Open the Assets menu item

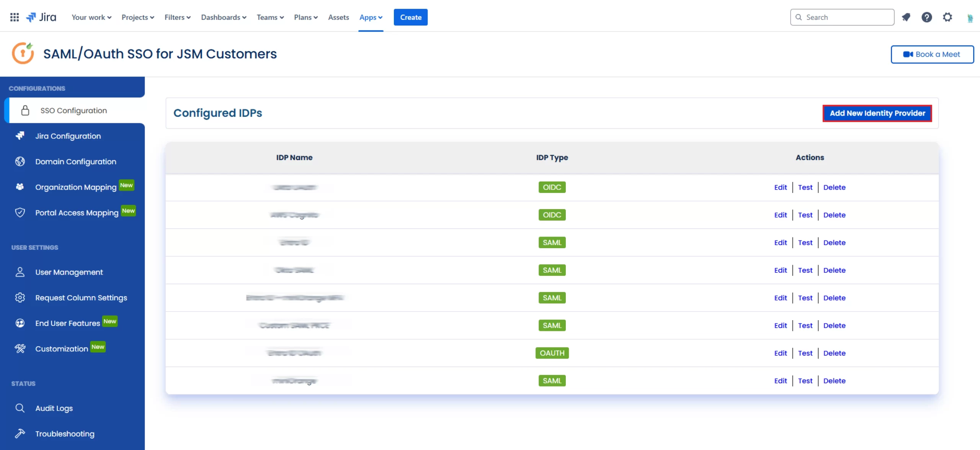[338, 17]
